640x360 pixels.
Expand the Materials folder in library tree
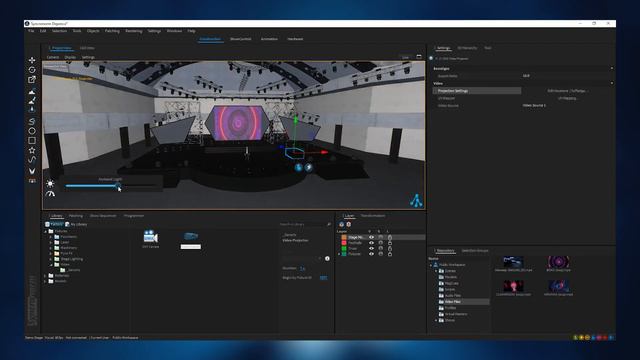46,276
